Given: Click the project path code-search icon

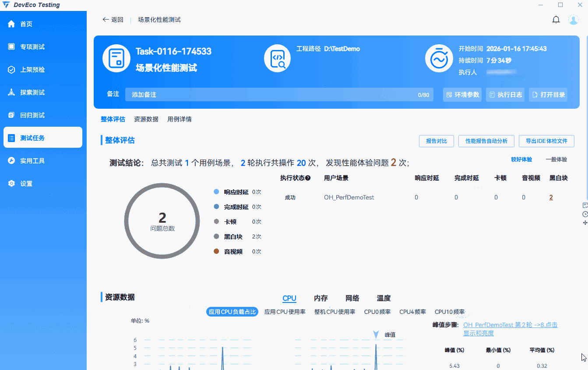Looking at the screenshot, I should coord(278,58).
